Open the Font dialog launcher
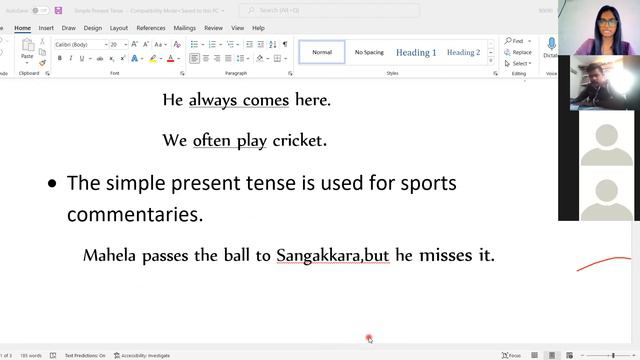 coord(182,73)
